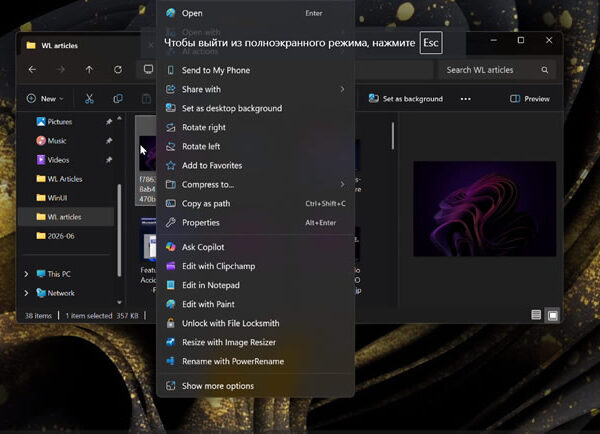Open Compress to... submenu
This screenshot has height=434, width=600.
pyautogui.click(x=255, y=185)
